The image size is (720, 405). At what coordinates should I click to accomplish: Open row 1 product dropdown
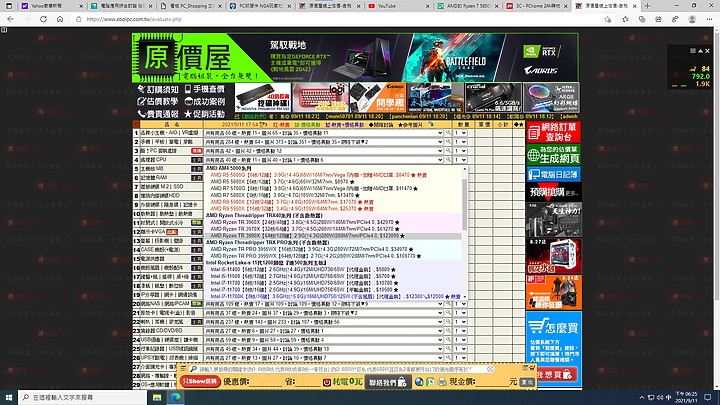tap(324, 133)
